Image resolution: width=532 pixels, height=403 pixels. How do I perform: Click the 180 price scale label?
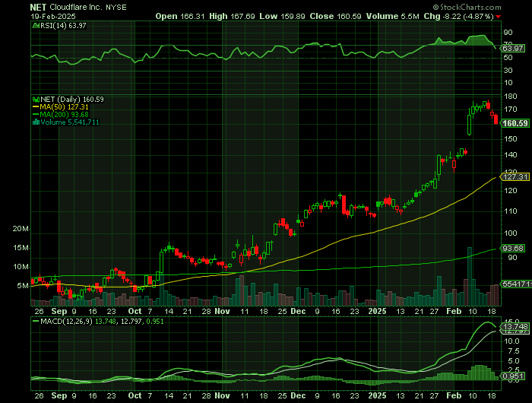(510, 97)
